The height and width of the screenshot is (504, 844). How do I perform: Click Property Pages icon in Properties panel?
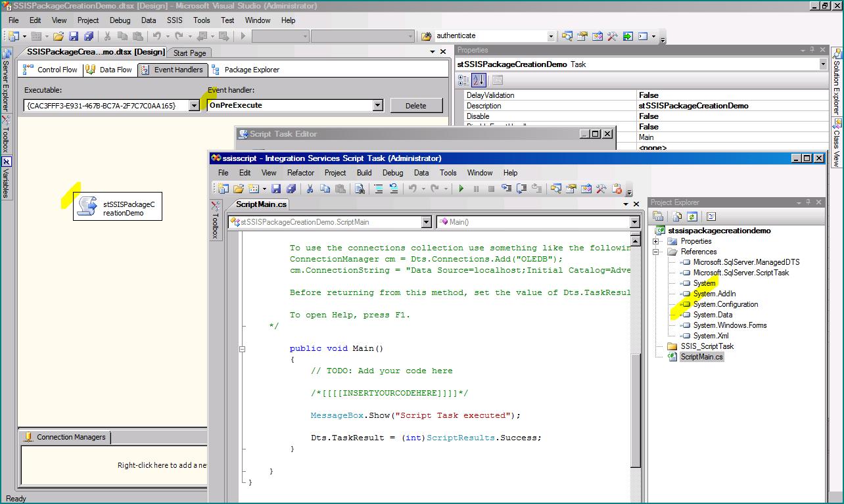tap(498, 80)
